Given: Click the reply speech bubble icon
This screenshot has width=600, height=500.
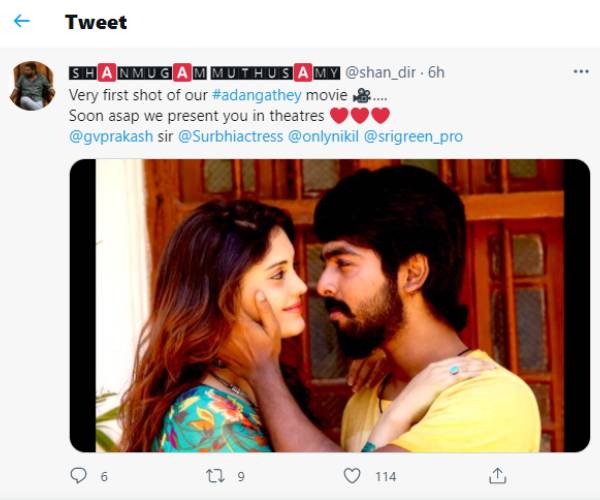Looking at the screenshot, I should 79,476.
